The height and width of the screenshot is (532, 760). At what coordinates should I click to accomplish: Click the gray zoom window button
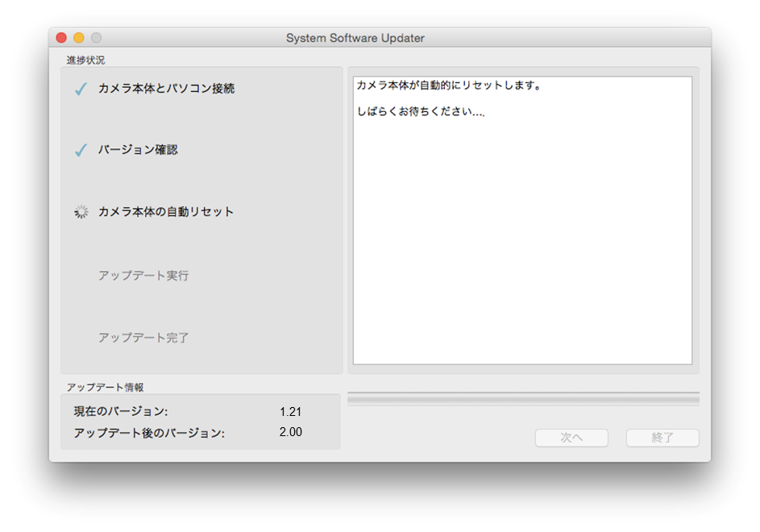(x=96, y=38)
